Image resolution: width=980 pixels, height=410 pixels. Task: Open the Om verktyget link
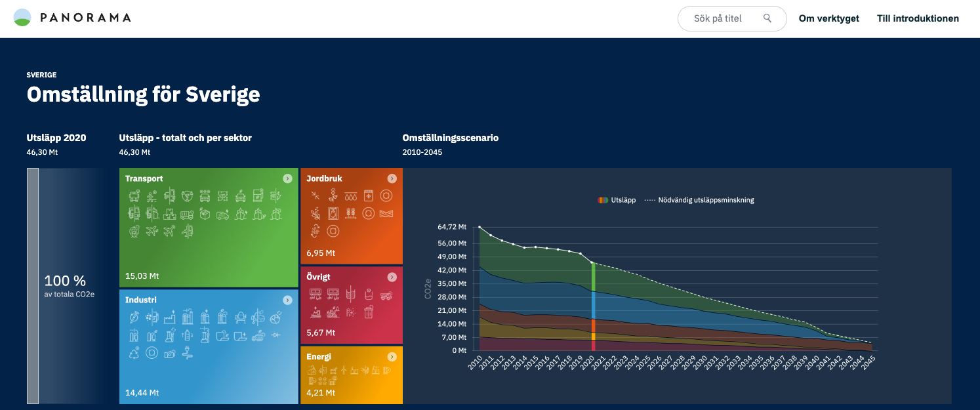pyautogui.click(x=828, y=18)
